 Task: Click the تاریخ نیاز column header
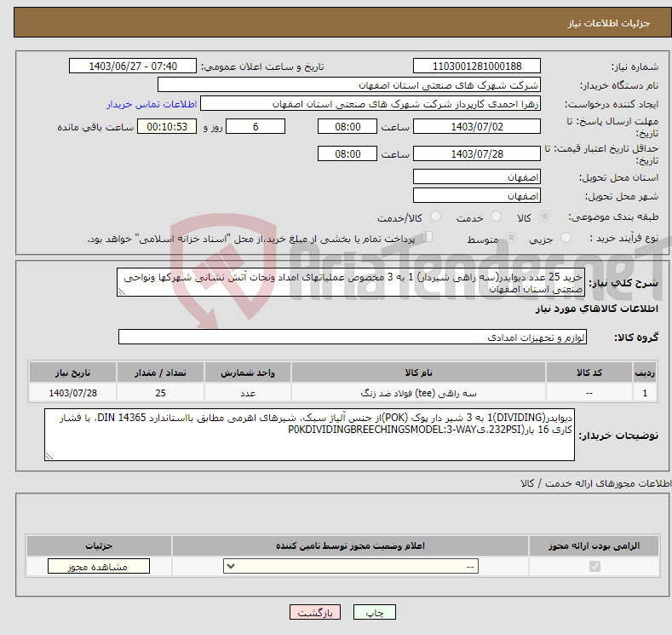click(x=72, y=372)
